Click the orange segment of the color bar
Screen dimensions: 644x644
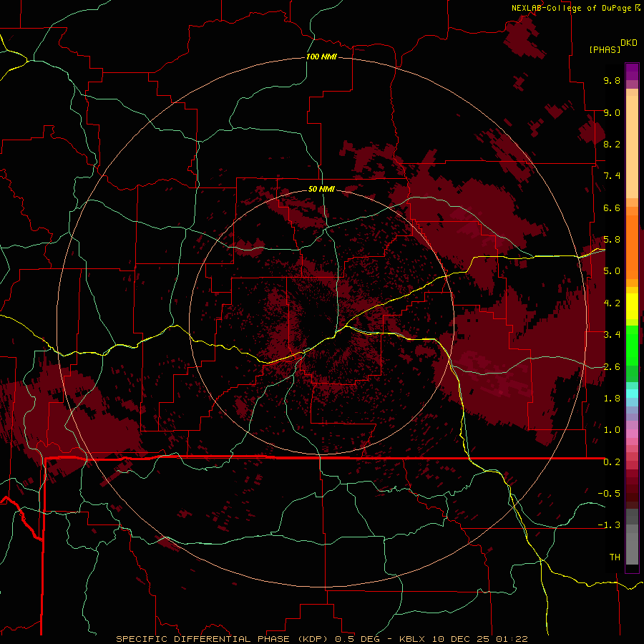(632, 247)
